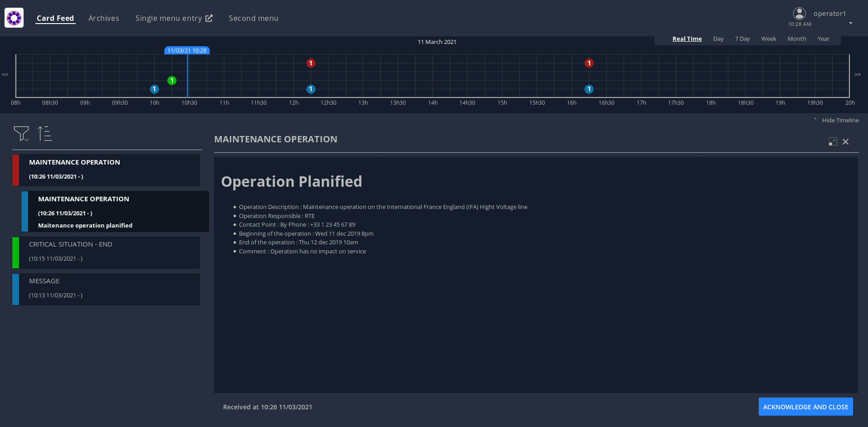Enable the Real Time timeline mode
The width and height of the screenshot is (868, 427).
[x=687, y=39]
